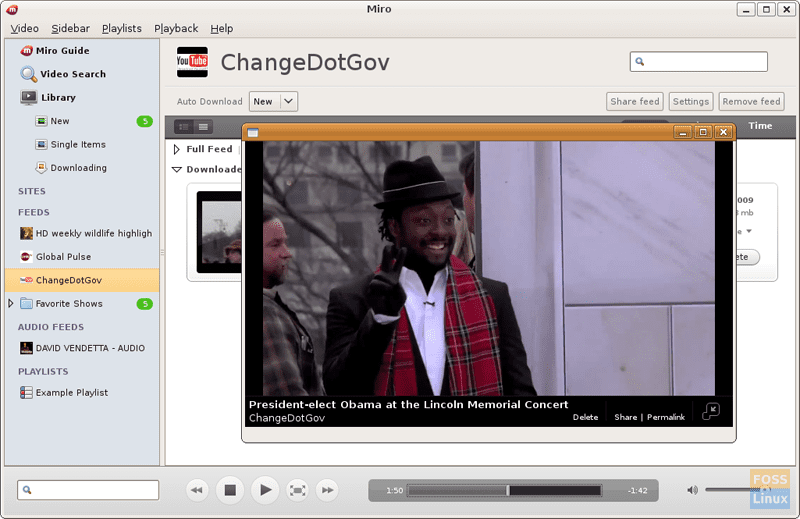Click the YouTube feed logo
This screenshot has width=800, height=519.
coord(192,62)
